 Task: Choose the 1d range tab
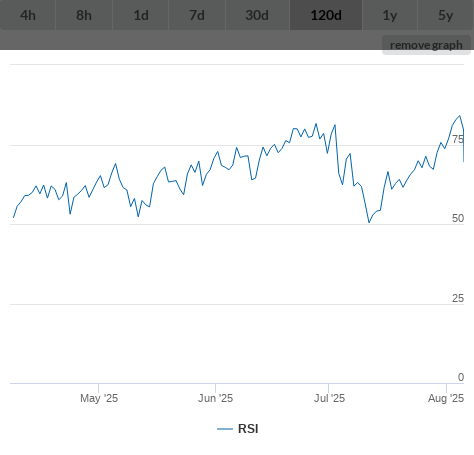[x=141, y=15]
